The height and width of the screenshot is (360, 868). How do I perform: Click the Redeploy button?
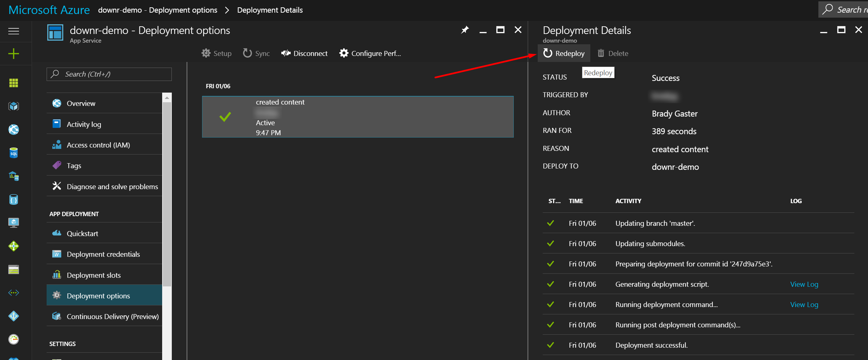[564, 53]
